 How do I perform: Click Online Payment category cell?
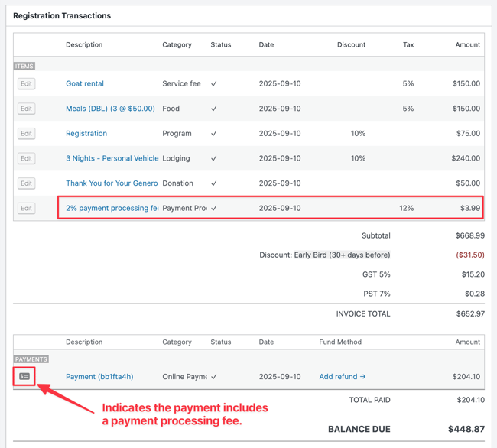184,377
